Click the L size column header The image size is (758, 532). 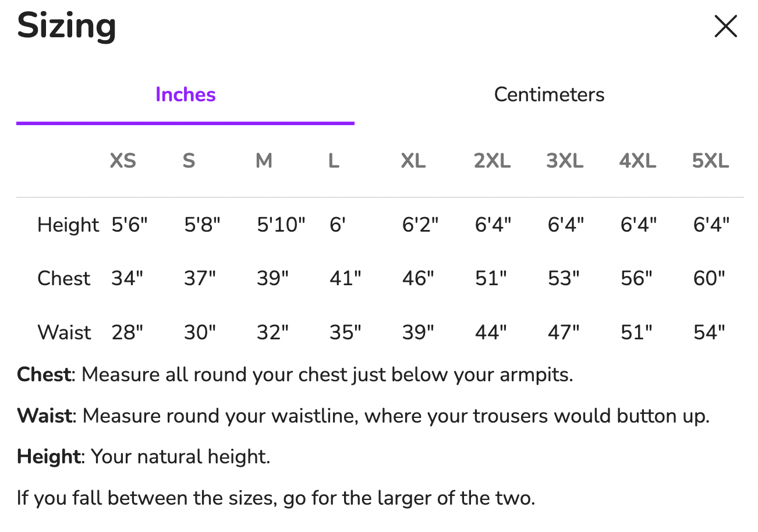pos(334,161)
